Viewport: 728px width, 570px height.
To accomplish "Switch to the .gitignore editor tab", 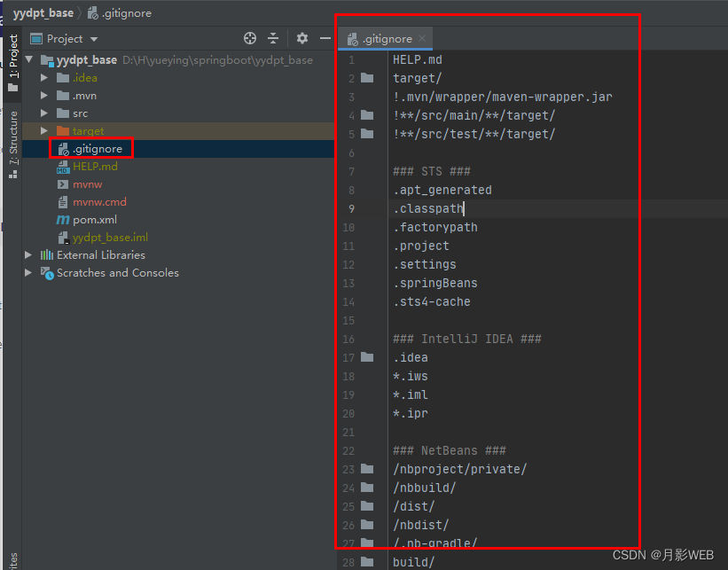I will pyautogui.click(x=387, y=38).
